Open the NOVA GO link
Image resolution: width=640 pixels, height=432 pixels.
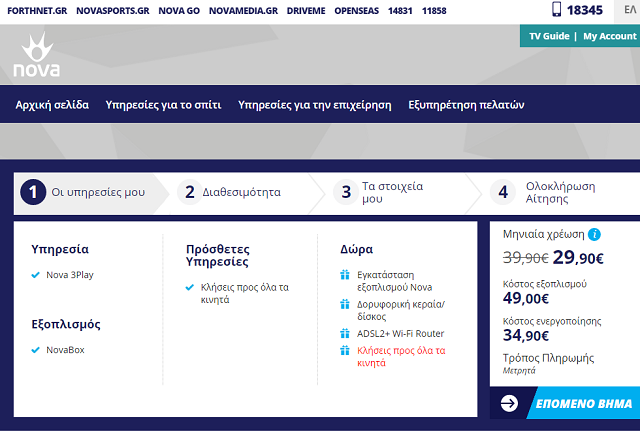[179, 11]
